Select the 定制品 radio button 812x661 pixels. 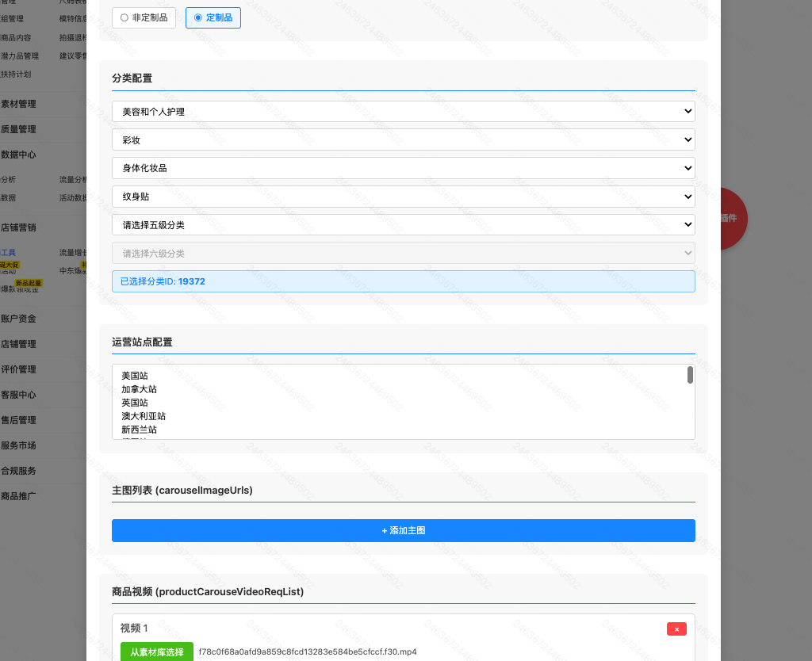(x=213, y=17)
